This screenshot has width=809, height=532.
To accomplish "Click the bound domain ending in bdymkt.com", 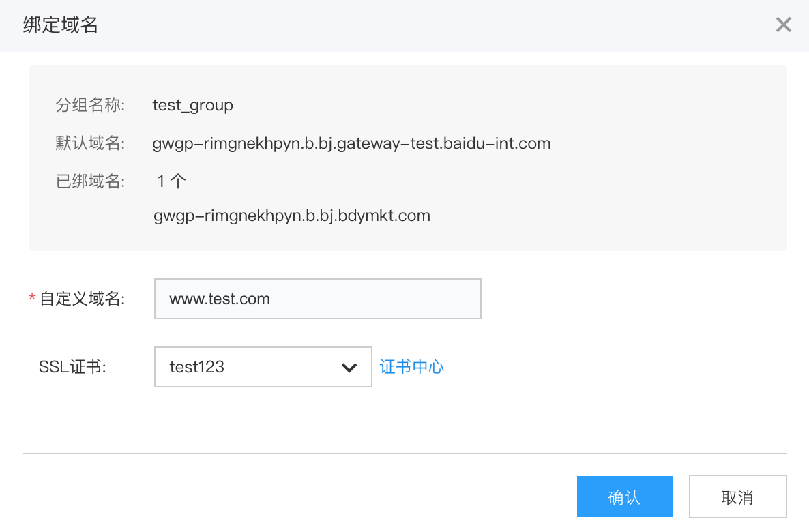I will tap(292, 216).
